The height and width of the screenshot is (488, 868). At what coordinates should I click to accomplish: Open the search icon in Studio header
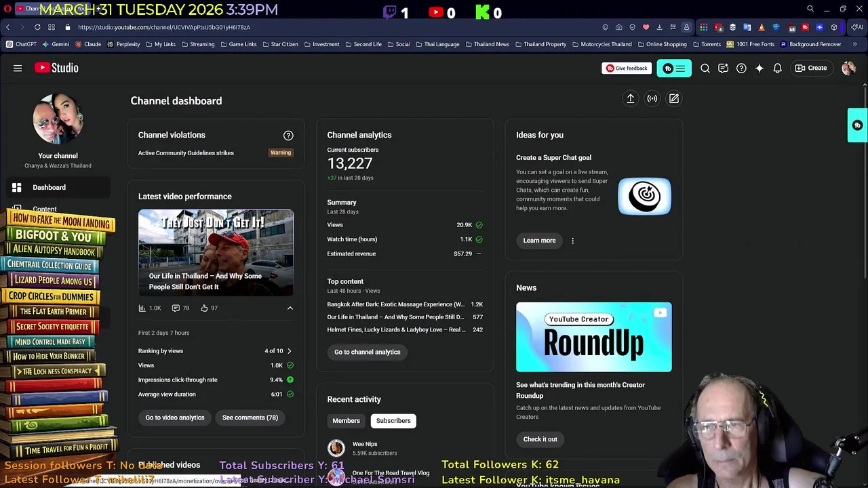pos(705,68)
